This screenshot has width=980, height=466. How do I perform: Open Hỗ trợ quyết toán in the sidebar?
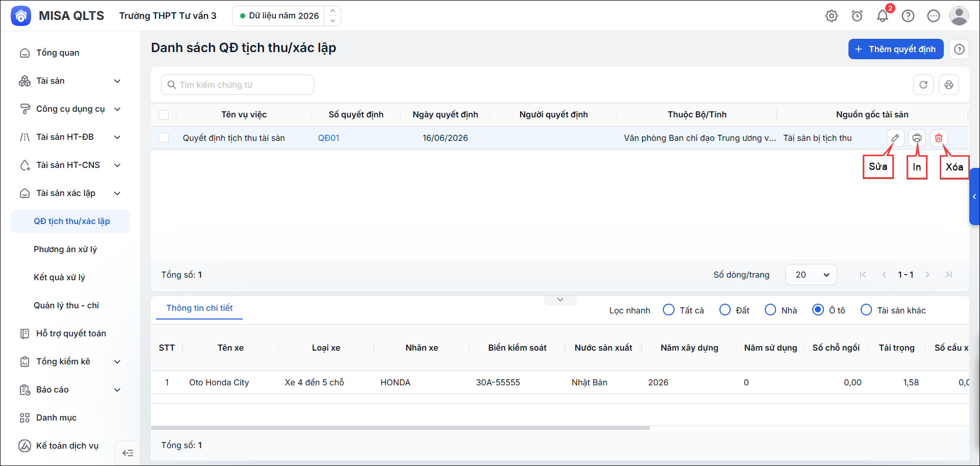pos(70,333)
